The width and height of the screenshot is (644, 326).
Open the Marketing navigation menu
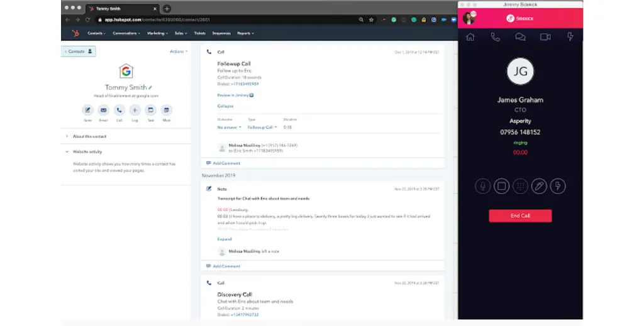click(x=157, y=33)
